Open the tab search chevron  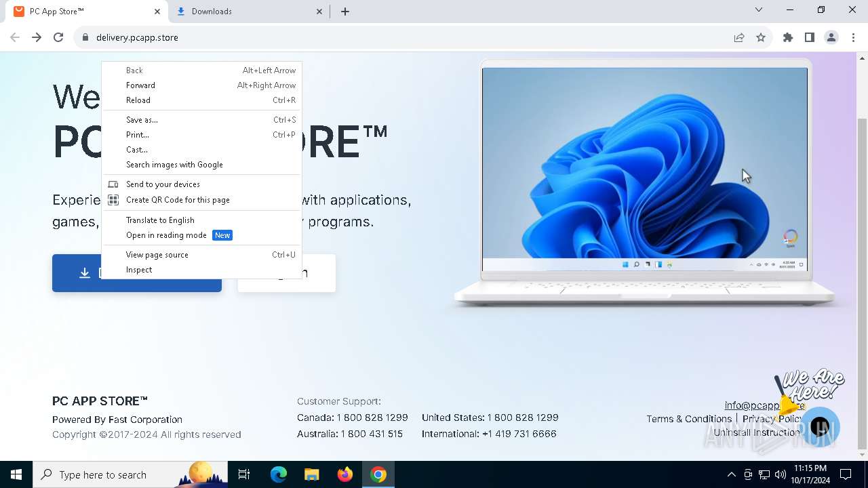click(759, 9)
